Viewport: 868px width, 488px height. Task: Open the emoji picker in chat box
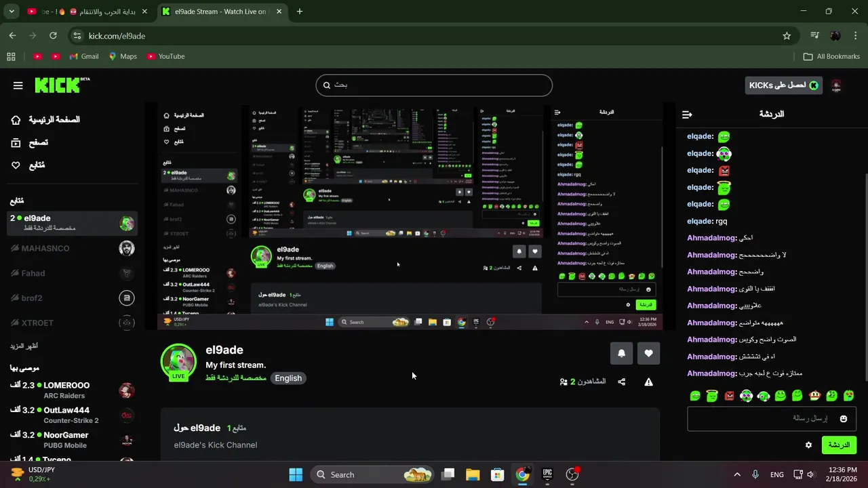[844, 419]
